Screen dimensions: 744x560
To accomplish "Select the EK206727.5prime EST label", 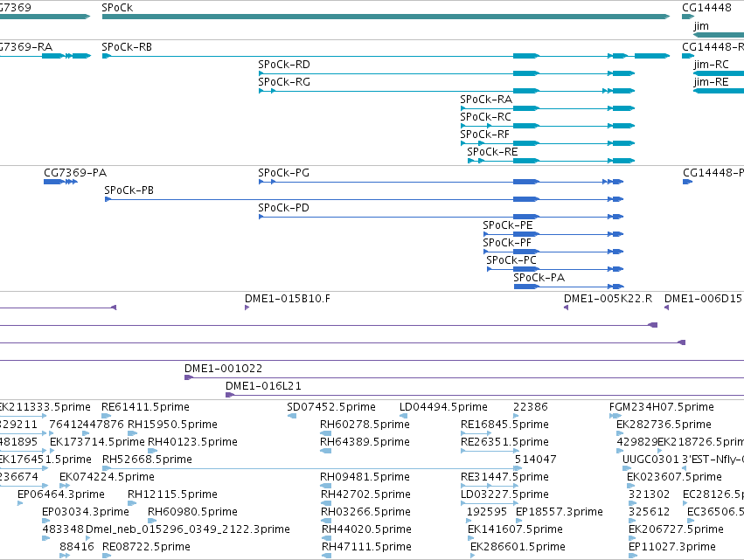I will tap(676, 529).
